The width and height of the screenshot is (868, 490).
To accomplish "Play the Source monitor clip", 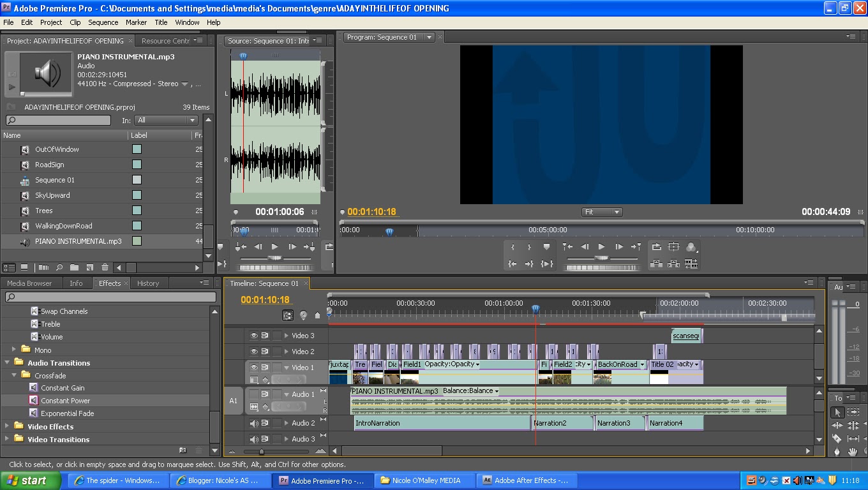I will click(x=274, y=247).
